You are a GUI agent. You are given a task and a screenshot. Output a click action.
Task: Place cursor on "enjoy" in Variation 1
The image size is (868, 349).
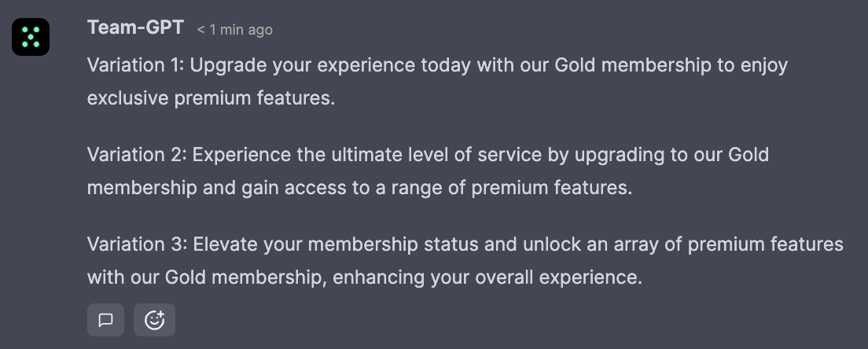pos(764,65)
